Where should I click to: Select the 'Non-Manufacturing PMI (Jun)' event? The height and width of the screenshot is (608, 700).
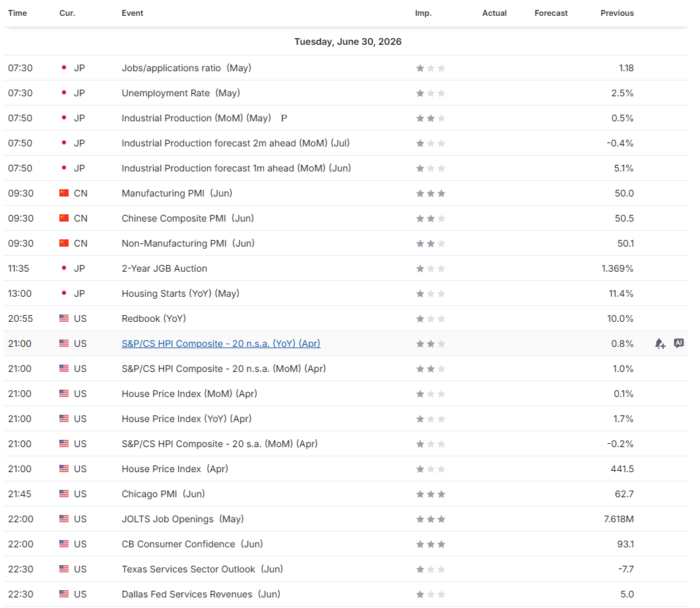point(188,243)
